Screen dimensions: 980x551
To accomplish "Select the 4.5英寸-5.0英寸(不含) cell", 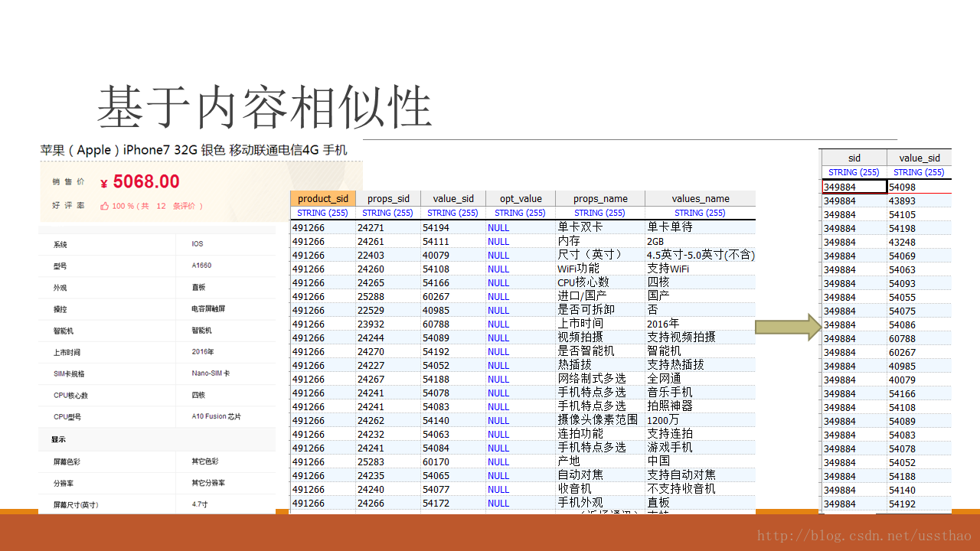I will (x=701, y=255).
